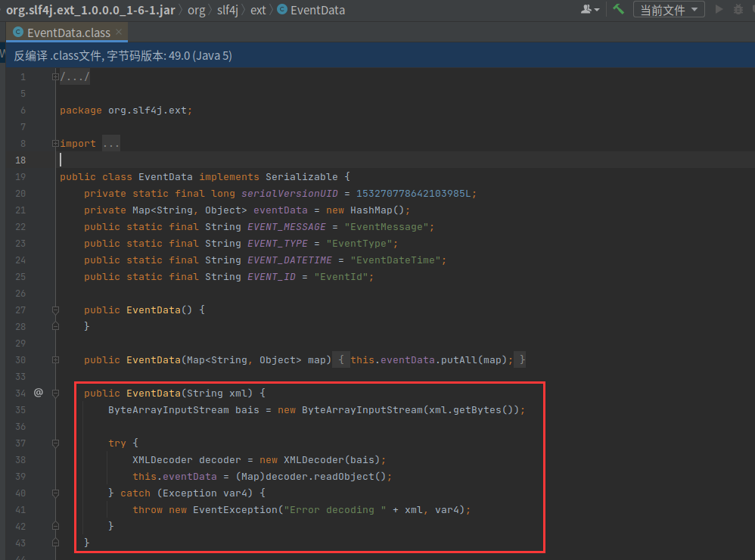
Task: Click the decompiled .class file banner
Action: (x=381, y=55)
